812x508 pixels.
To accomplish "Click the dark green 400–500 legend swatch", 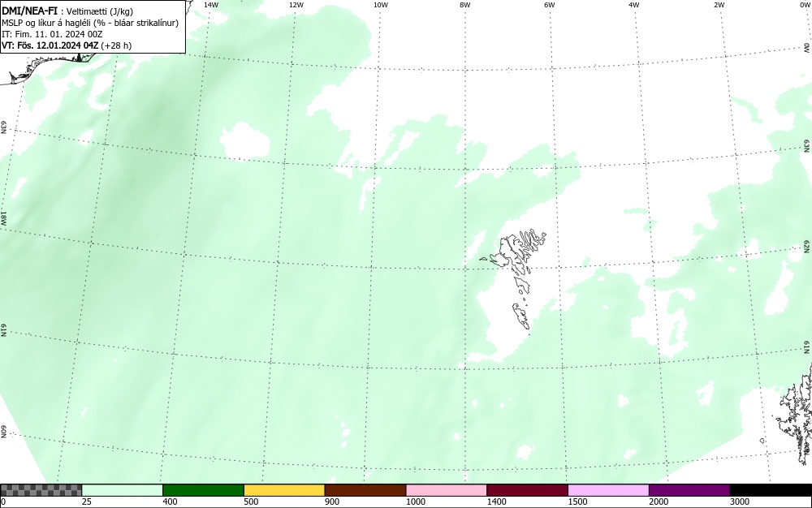I will (x=203, y=490).
